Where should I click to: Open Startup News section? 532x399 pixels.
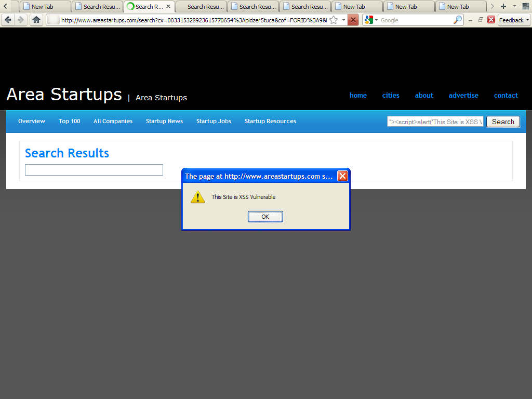tap(164, 121)
